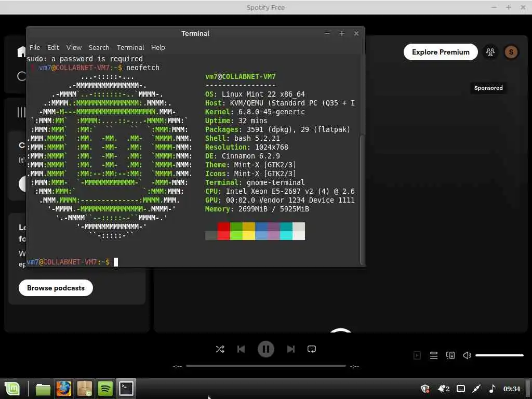Click Browse podcasts button
The image size is (532, 399).
56,288
